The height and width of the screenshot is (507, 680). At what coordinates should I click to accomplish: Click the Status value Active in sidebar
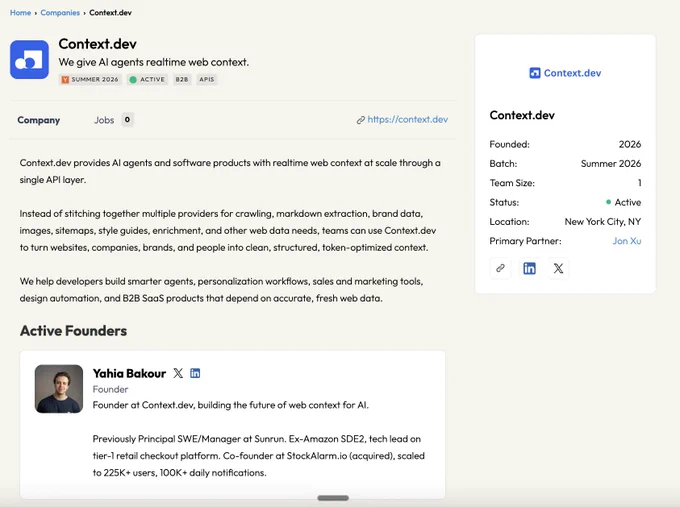pyautogui.click(x=623, y=203)
